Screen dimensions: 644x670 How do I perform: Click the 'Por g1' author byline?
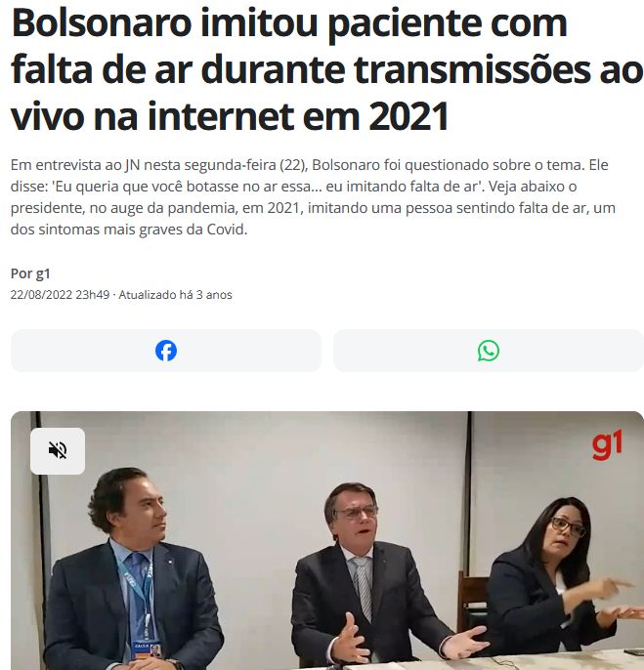tap(30, 273)
